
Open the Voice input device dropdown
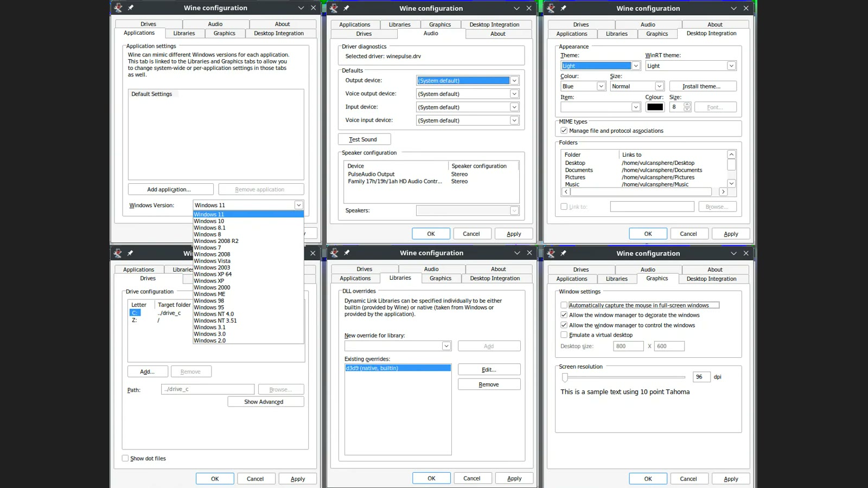[x=514, y=120]
